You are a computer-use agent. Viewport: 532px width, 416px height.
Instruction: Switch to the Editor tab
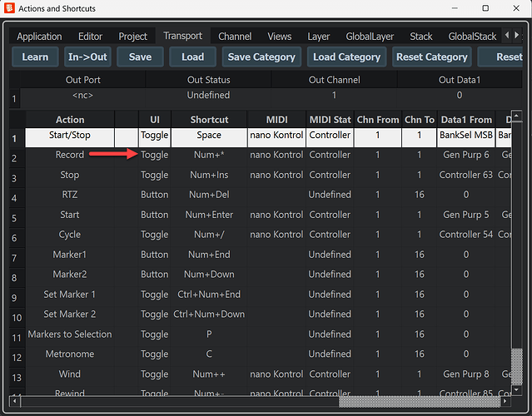tap(90, 37)
